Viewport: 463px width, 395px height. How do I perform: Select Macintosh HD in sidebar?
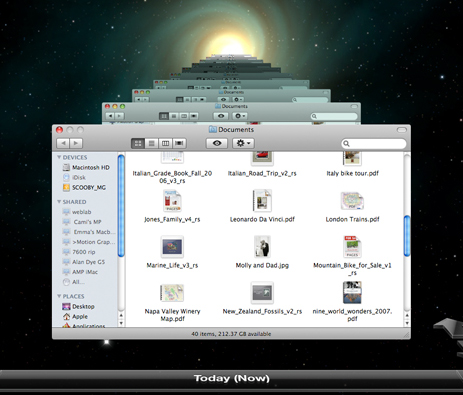pyautogui.click(x=86, y=167)
